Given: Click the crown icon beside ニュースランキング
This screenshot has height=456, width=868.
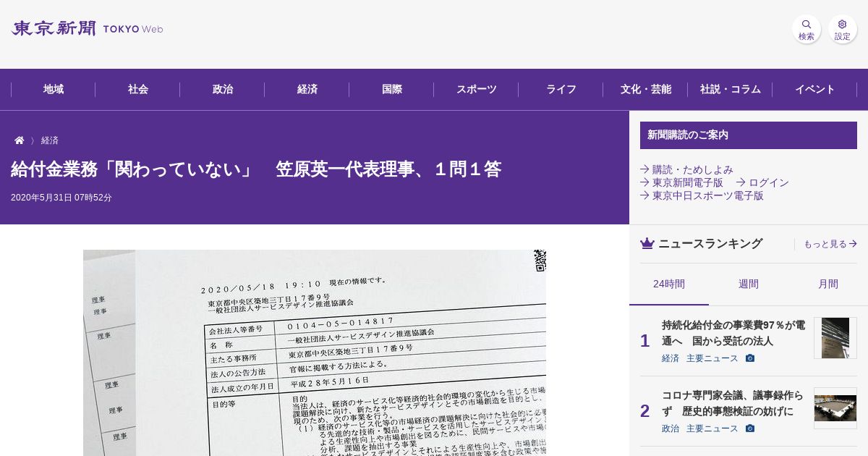Looking at the screenshot, I should coord(647,244).
